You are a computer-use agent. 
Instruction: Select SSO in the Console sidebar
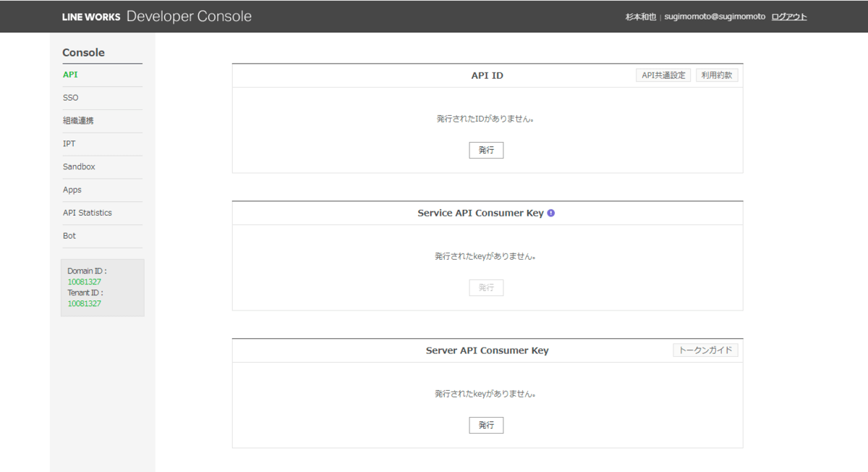[x=71, y=98]
